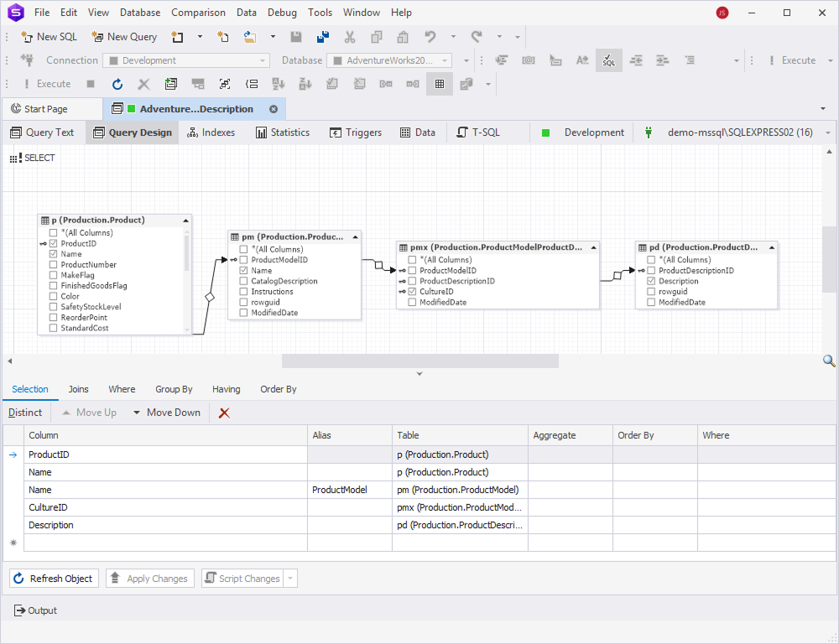The height and width of the screenshot is (644, 839).
Task: Collapse the pd table box
Action: coord(772,247)
